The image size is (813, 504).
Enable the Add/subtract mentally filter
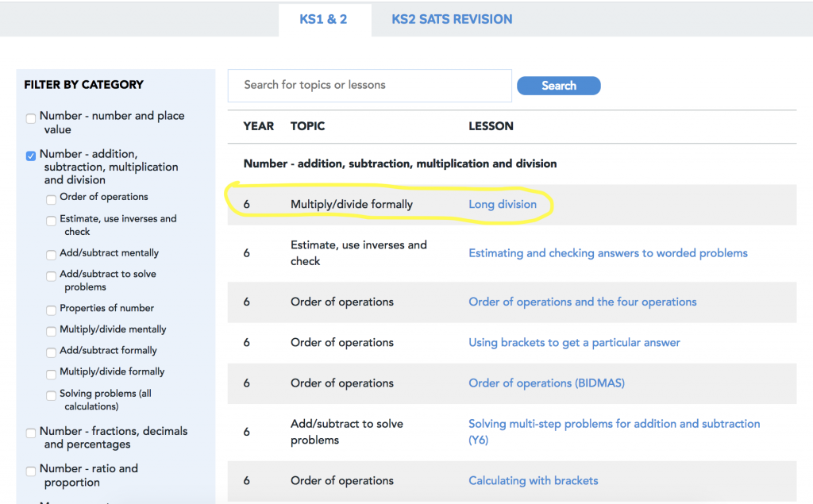click(51, 254)
